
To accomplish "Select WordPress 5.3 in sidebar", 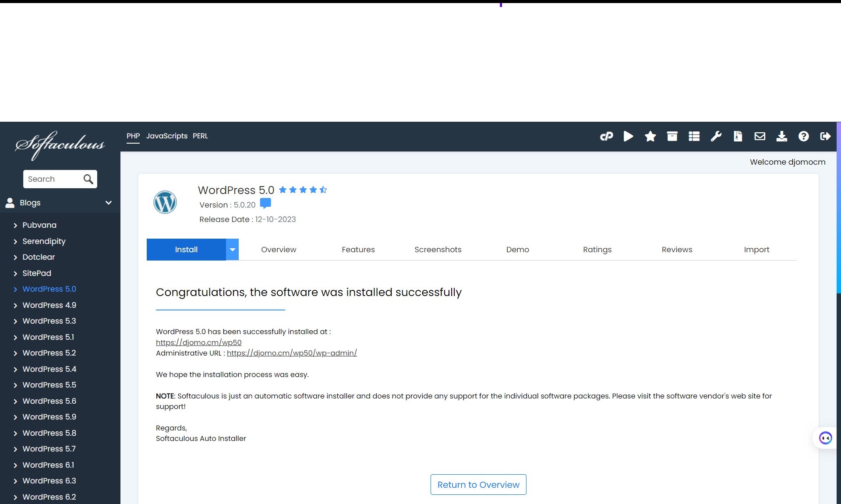I will coord(49,321).
